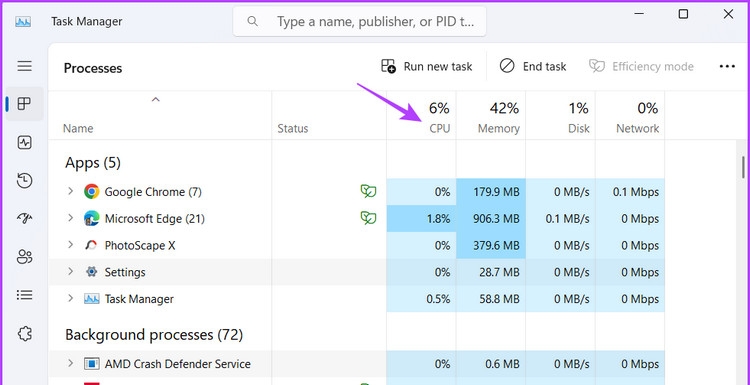Select the Processes sidebar icon
750x385 pixels.
click(24, 103)
